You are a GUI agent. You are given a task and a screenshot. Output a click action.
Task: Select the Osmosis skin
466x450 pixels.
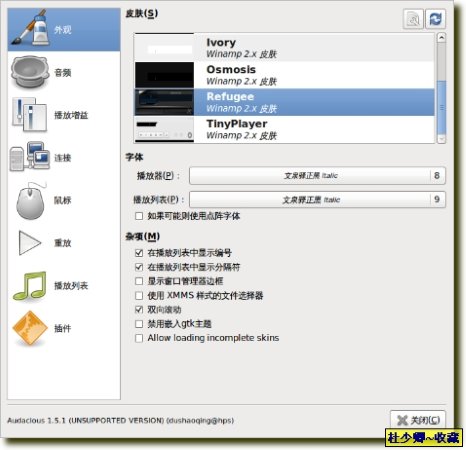coord(284,75)
